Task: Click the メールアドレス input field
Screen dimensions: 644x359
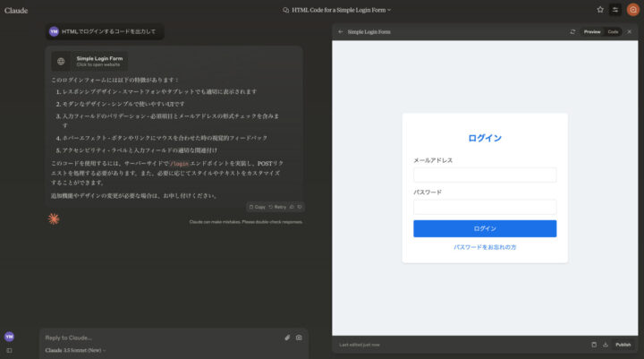Action: pyautogui.click(x=485, y=175)
